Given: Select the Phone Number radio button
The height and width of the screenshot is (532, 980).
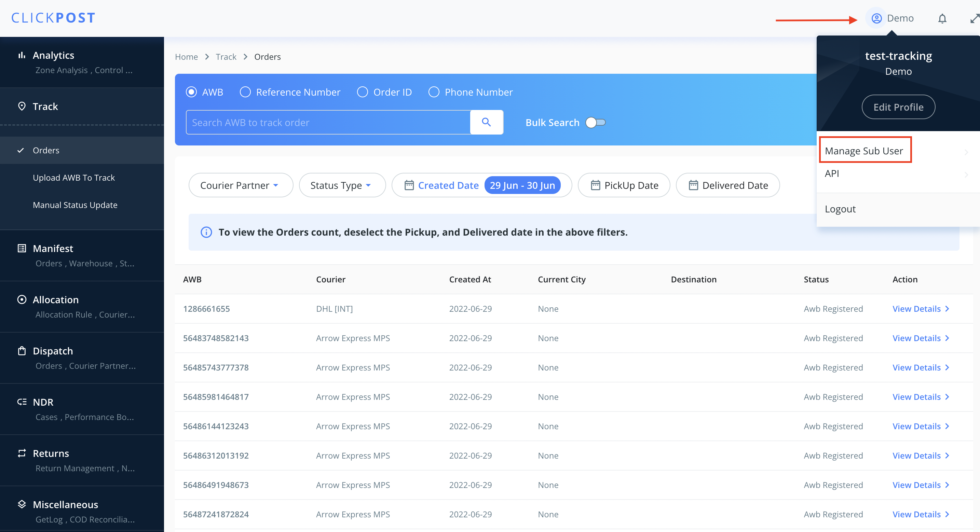Looking at the screenshot, I should click(434, 92).
